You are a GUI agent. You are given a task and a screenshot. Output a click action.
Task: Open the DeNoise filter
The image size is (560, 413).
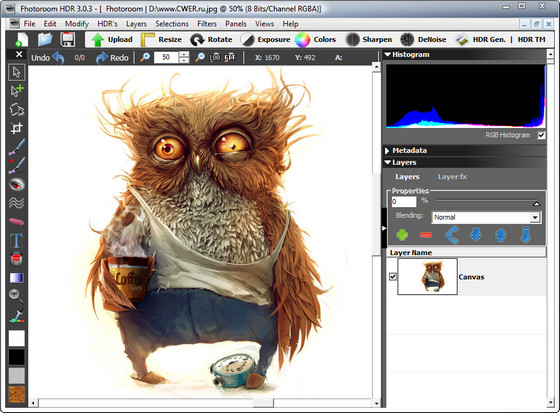click(423, 40)
